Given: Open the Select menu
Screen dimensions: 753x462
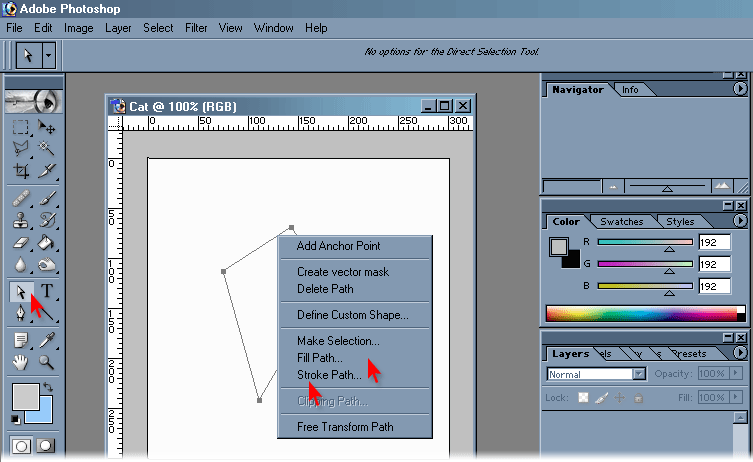Looking at the screenshot, I should pos(158,28).
